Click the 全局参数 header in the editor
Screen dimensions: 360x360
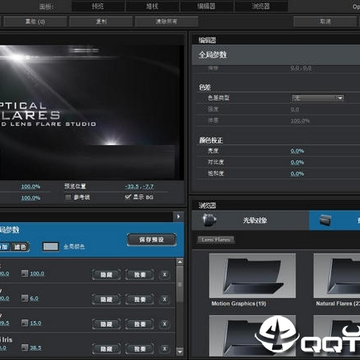click(276, 55)
